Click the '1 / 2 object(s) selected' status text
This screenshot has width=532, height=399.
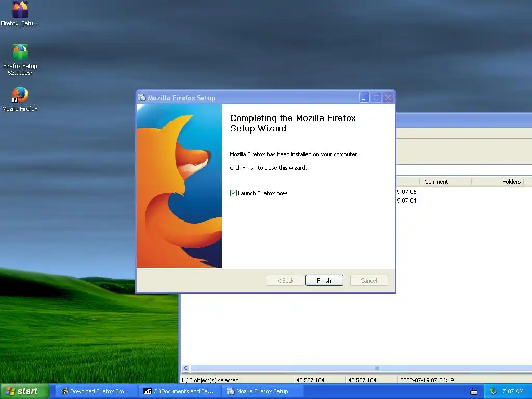210,380
